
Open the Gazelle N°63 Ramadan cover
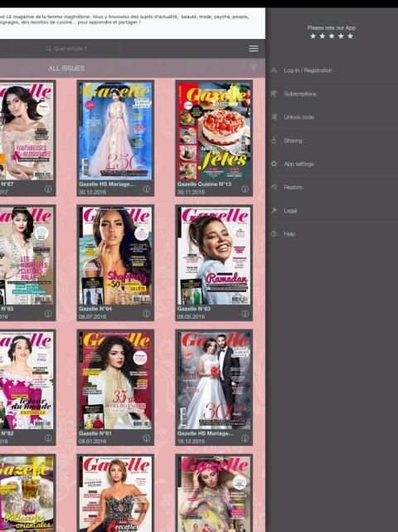pyautogui.click(x=214, y=256)
